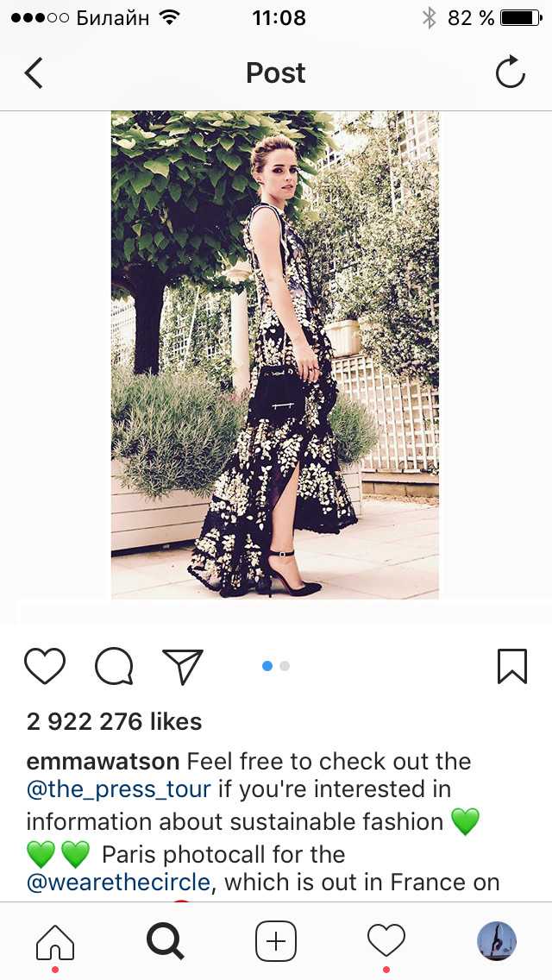
Task: Open the emmawatson username profile
Action: pyautogui.click(x=103, y=762)
